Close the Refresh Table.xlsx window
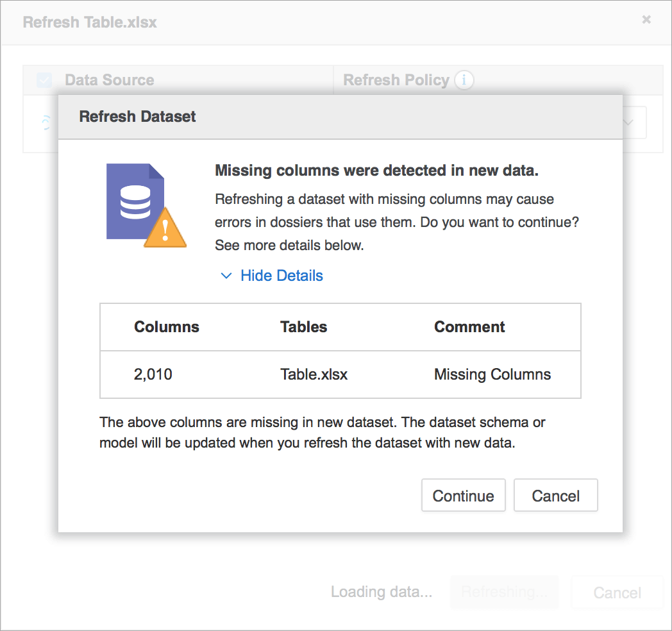The height and width of the screenshot is (631, 672). (646, 19)
